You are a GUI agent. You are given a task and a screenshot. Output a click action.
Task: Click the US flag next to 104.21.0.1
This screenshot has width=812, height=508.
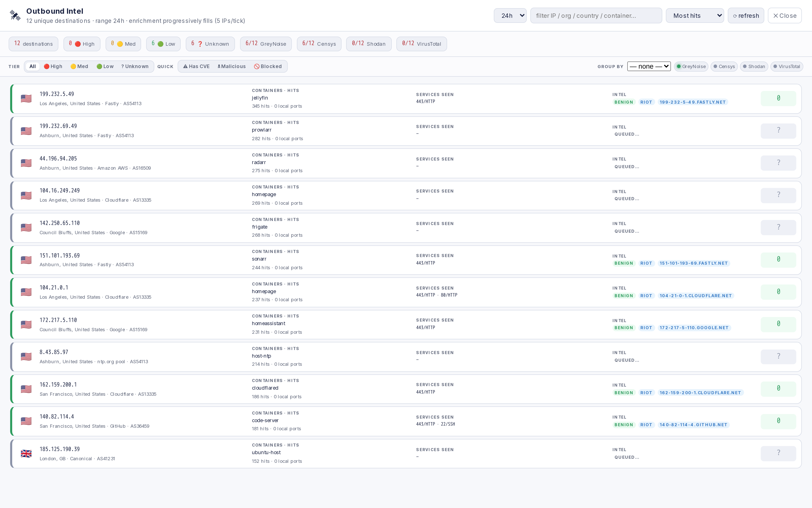point(26,292)
